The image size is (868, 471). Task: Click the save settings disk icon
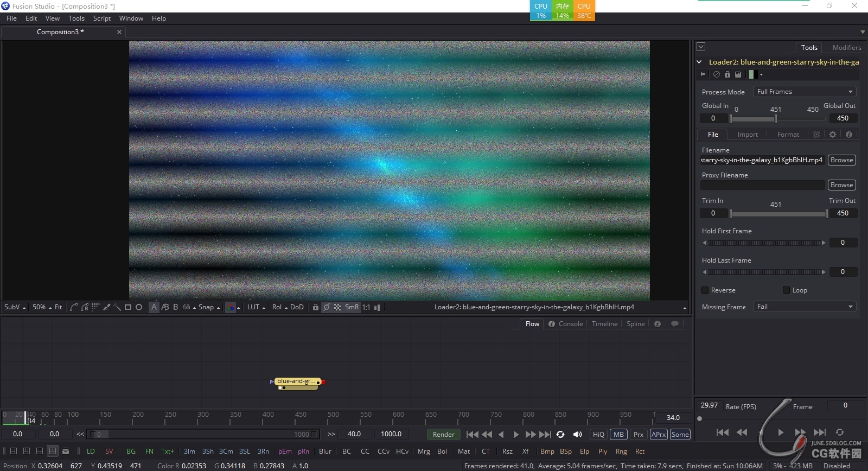738,74
